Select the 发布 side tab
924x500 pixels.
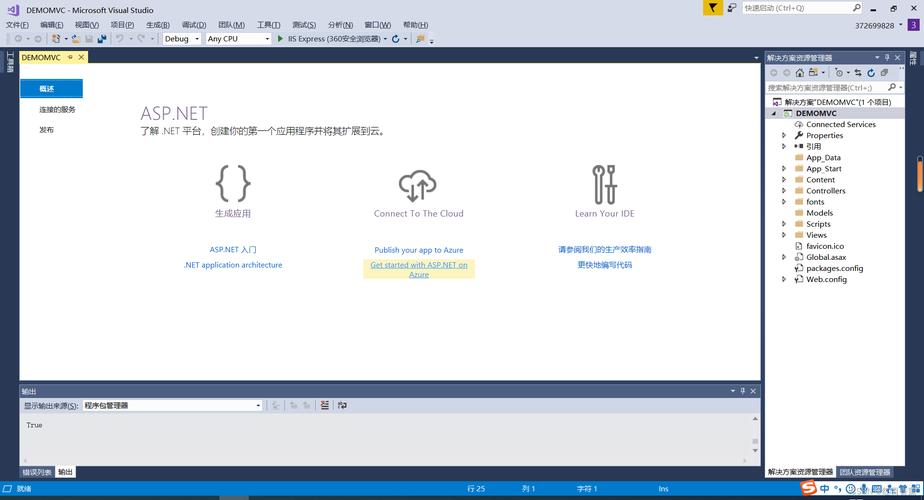(x=47, y=130)
